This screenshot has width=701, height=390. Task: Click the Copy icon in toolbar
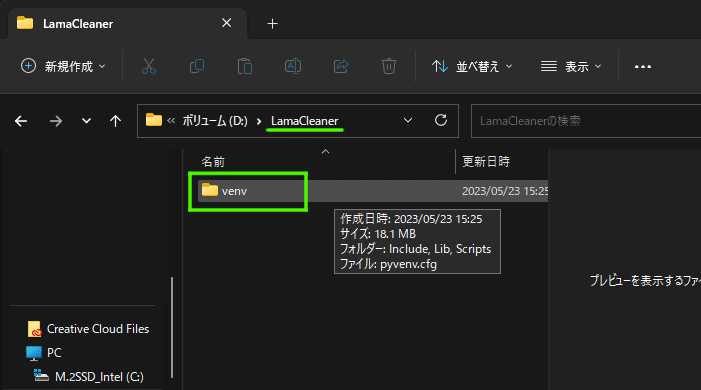tap(197, 66)
